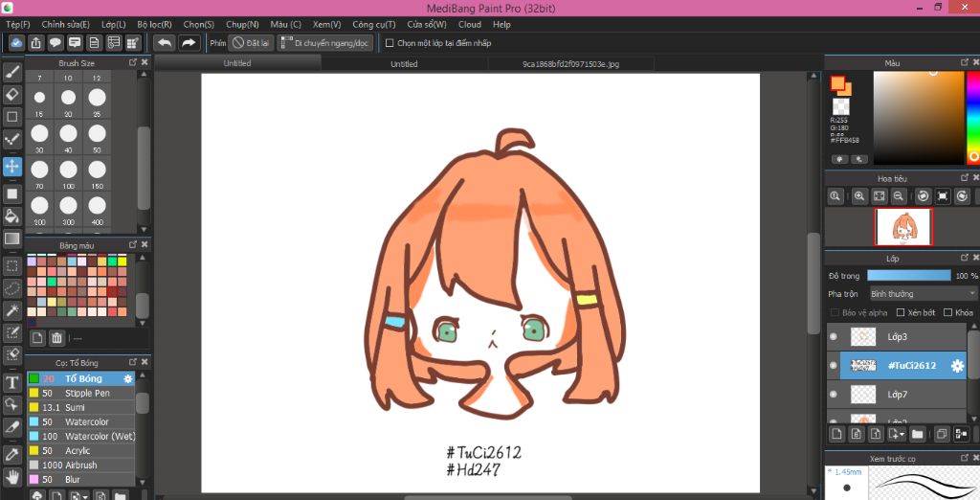Open the #TuCi2612 layer settings gear
The height and width of the screenshot is (500, 980).
pyautogui.click(x=957, y=366)
